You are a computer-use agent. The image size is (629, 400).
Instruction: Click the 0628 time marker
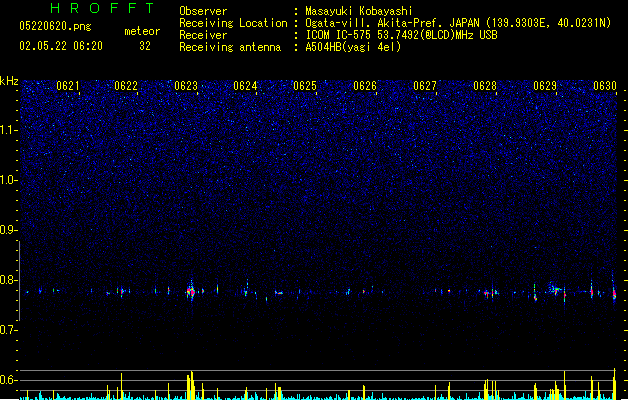tap(485, 86)
